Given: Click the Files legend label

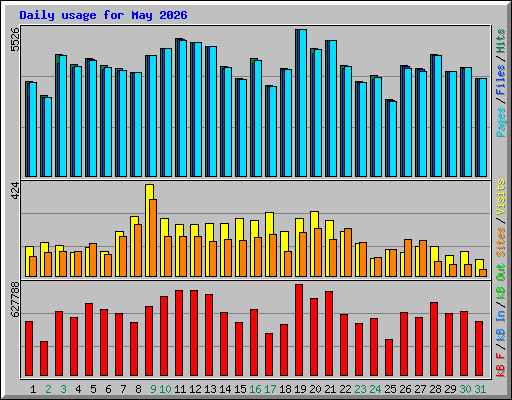Looking at the screenshot, I should [500, 80].
